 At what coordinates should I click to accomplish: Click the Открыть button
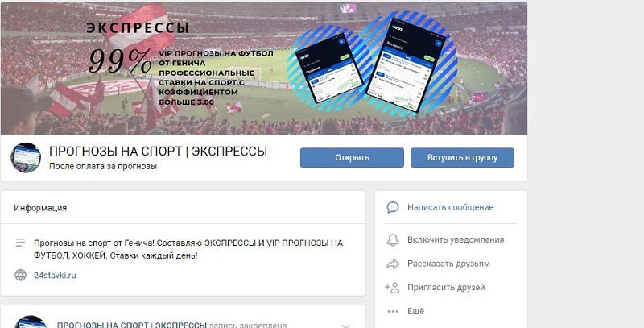[352, 157]
